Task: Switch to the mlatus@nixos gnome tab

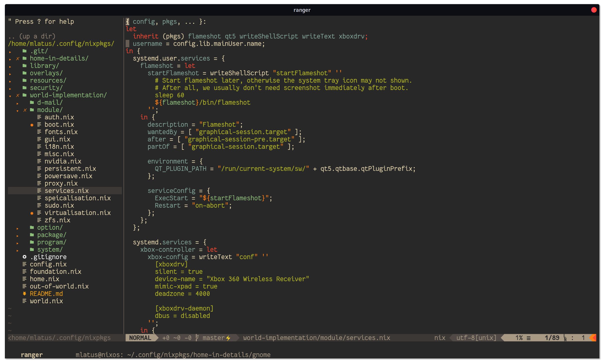Action: pyautogui.click(x=173, y=355)
